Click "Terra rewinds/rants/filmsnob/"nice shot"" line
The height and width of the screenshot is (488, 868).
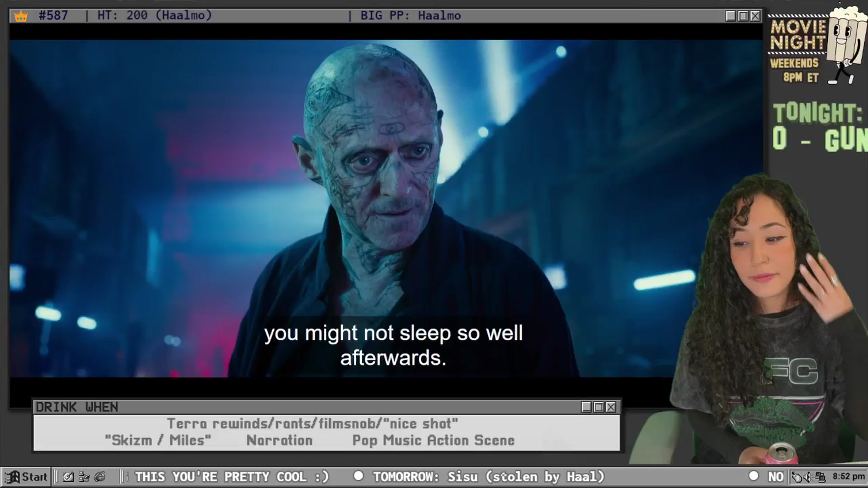(x=312, y=423)
